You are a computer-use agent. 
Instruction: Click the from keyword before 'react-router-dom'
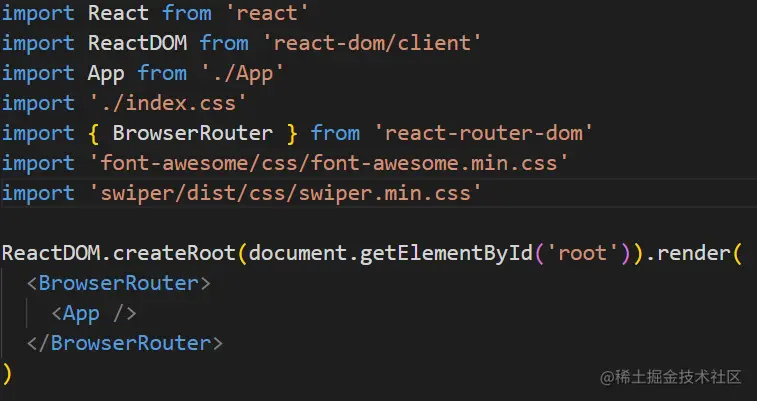[x=335, y=133]
